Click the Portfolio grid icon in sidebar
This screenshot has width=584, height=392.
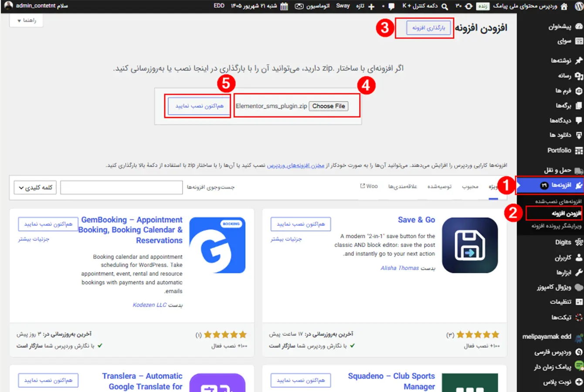(x=579, y=150)
